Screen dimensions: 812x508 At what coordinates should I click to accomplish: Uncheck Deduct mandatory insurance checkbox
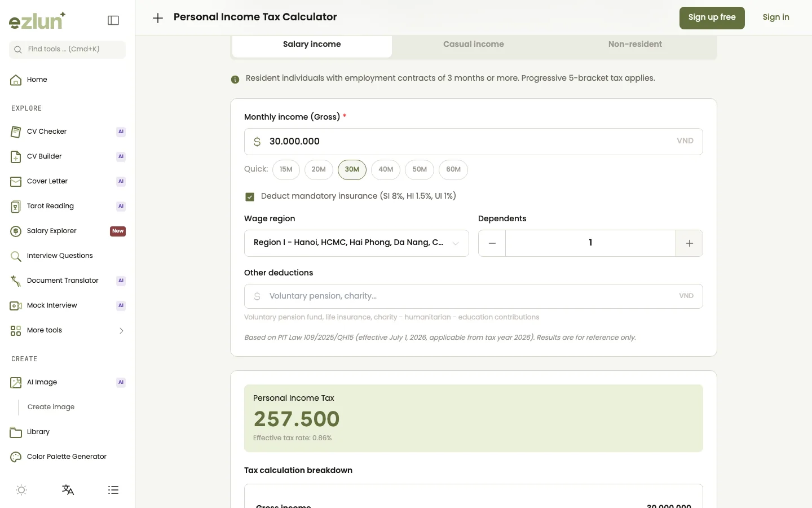point(250,197)
